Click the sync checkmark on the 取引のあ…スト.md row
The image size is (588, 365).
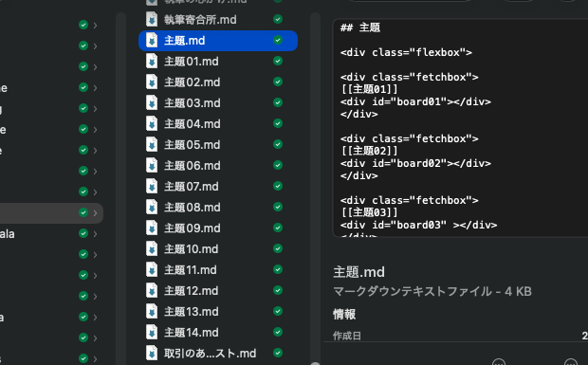point(278,353)
